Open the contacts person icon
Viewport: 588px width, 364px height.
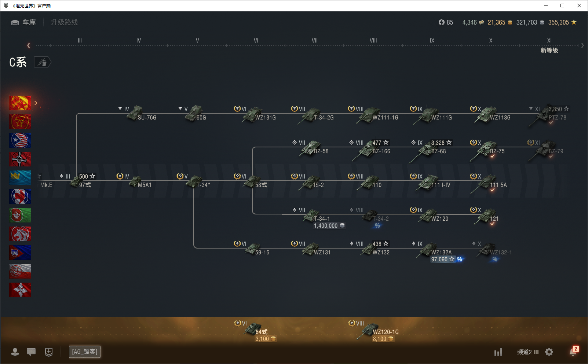15,352
